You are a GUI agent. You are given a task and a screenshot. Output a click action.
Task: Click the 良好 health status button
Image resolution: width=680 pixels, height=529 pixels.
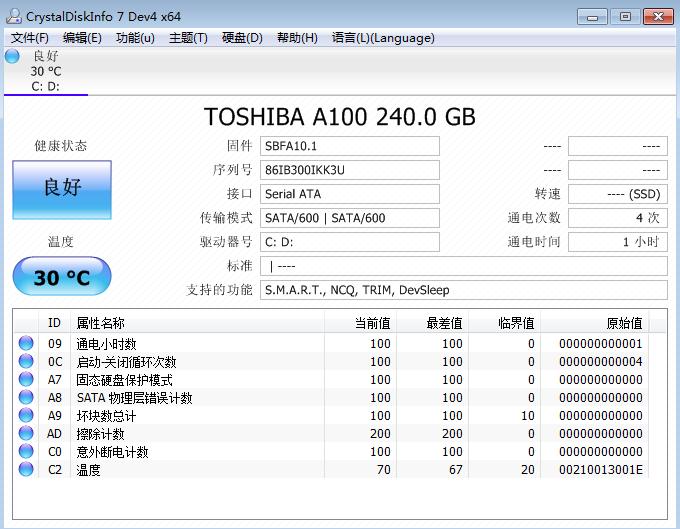62,189
